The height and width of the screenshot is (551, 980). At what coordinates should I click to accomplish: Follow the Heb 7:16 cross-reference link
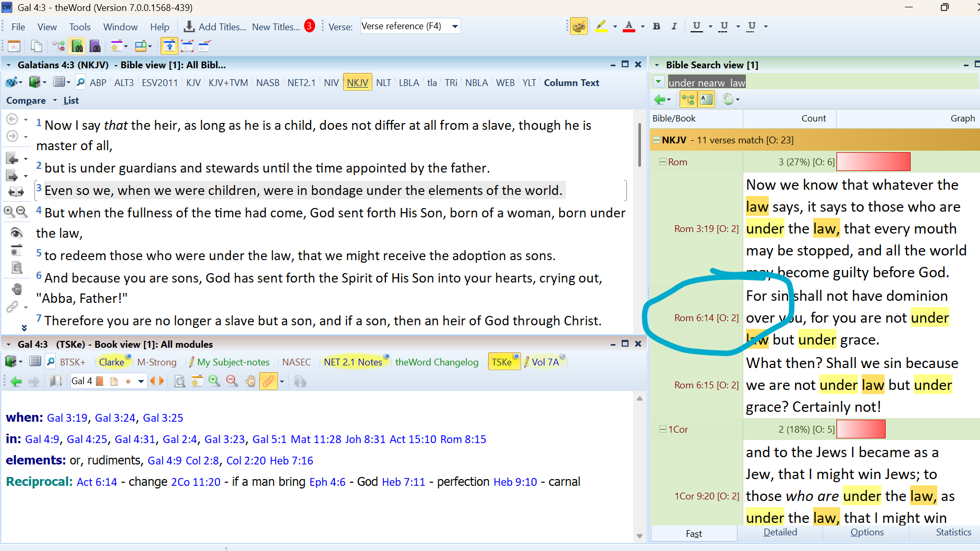pyautogui.click(x=292, y=460)
